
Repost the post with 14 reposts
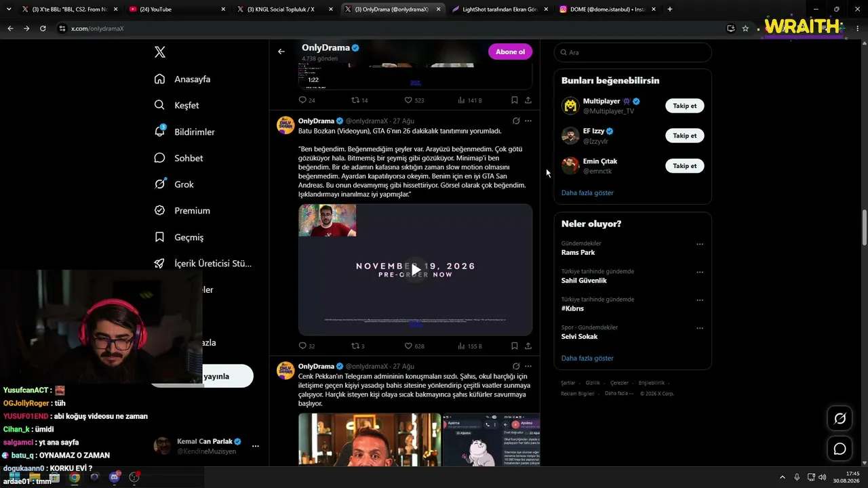coord(355,100)
